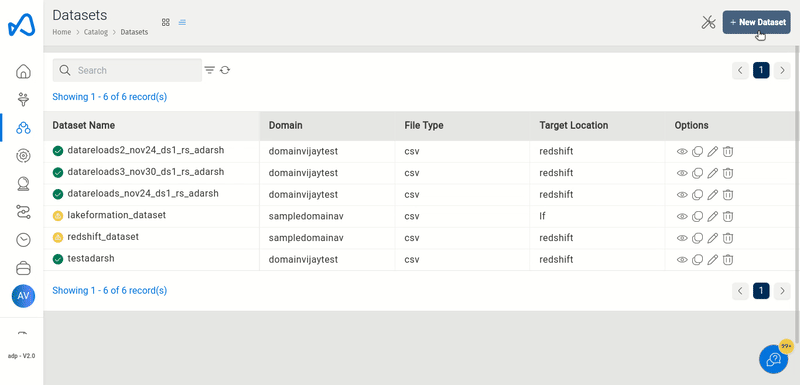The height and width of the screenshot is (385, 800).
Task: Go to next page in top pagination
Action: coord(782,70)
